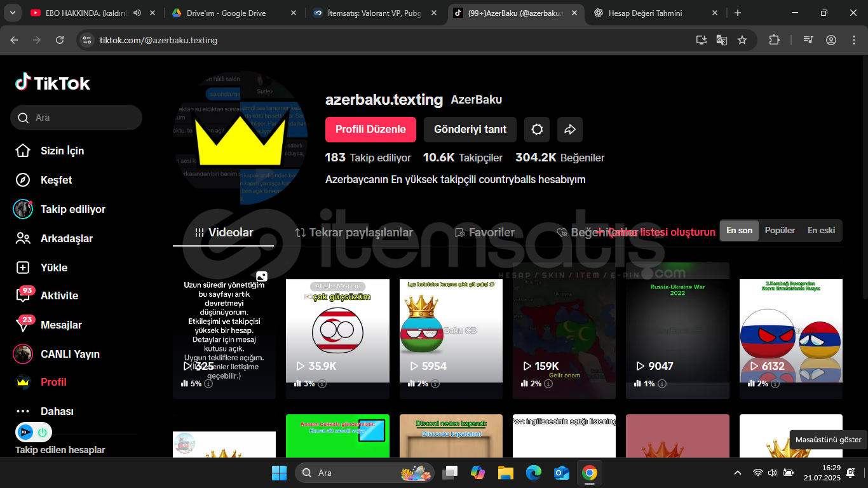Switch to Tekrar paylaşılanlar tab

point(354,233)
